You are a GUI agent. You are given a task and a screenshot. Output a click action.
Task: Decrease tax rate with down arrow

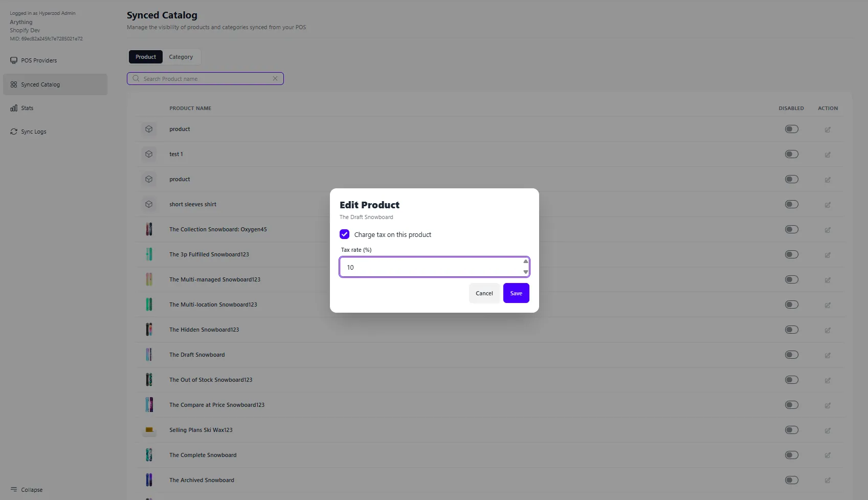pyautogui.click(x=525, y=272)
